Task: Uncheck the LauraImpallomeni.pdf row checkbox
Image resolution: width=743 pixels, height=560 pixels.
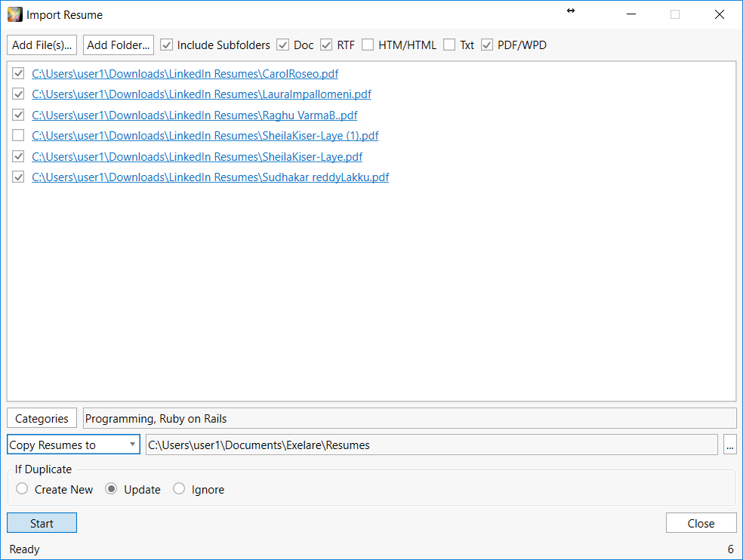Action: (x=18, y=94)
